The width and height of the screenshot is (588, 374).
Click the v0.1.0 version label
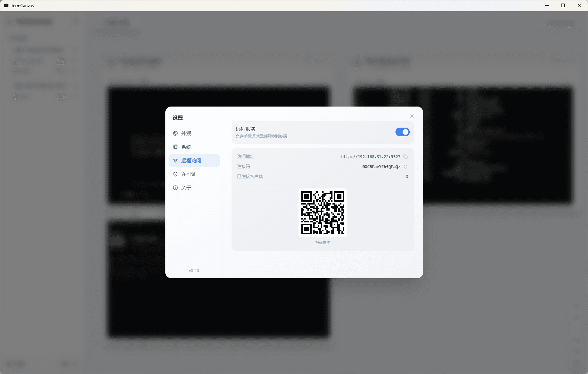click(194, 270)
